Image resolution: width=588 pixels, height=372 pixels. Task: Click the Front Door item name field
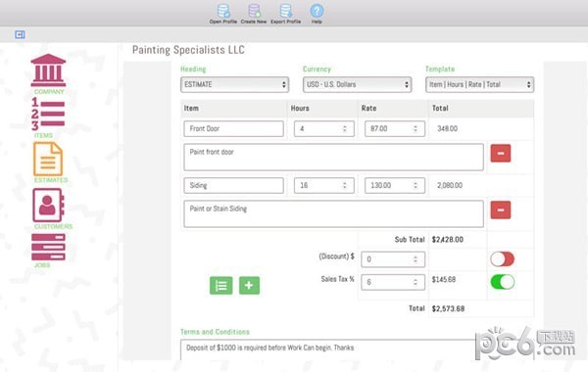[x=233, y=128]
